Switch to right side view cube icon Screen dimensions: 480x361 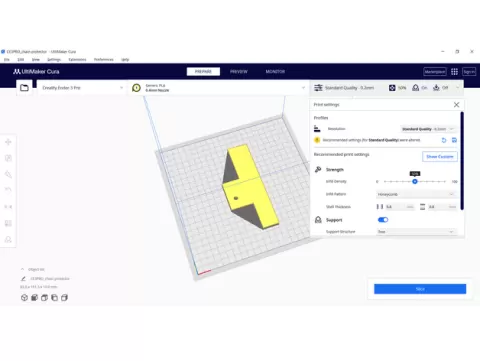64,298
